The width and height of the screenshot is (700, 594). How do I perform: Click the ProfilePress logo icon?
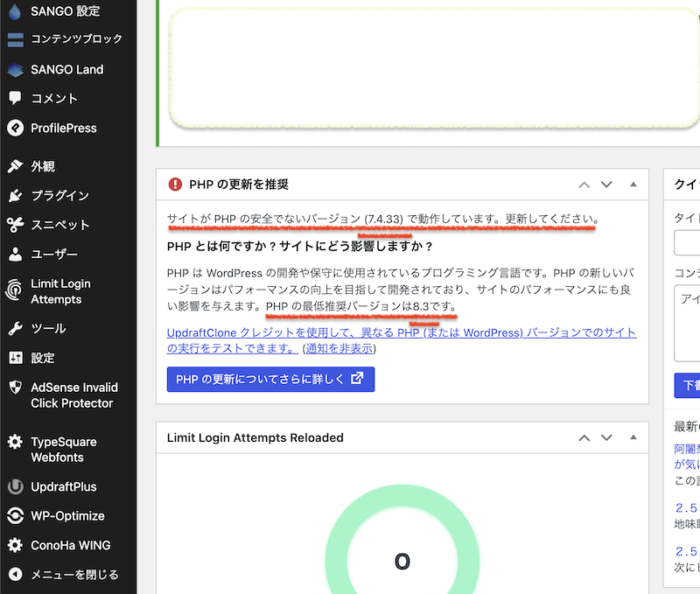pos(15,128)
